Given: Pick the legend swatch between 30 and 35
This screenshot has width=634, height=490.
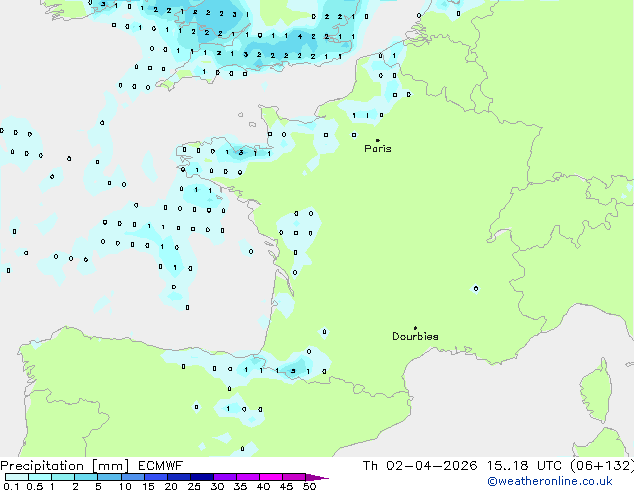Looking at the screenshot, I should (x=224, y=477).
